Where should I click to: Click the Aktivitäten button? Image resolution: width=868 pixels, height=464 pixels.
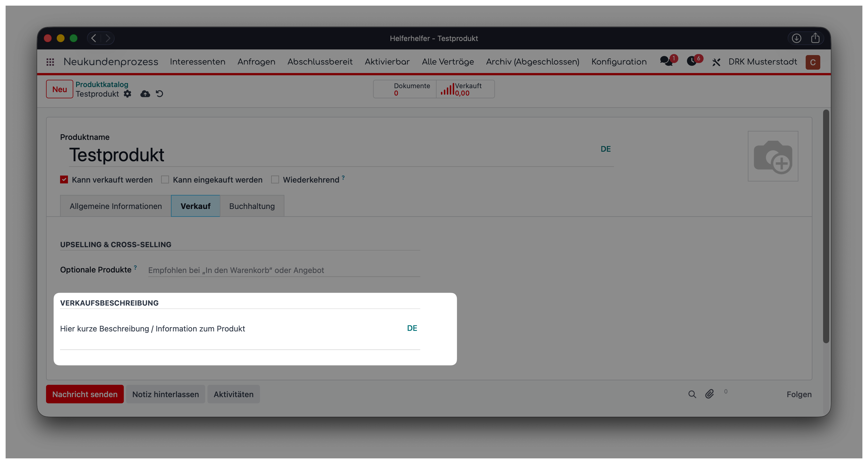[x=234, y=394]
